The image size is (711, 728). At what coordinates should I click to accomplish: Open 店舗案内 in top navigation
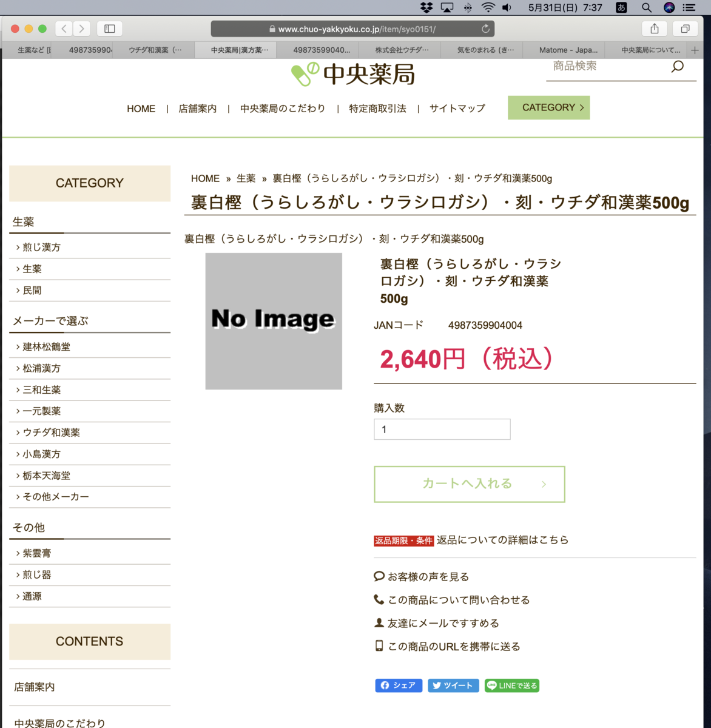click(197, 109)
